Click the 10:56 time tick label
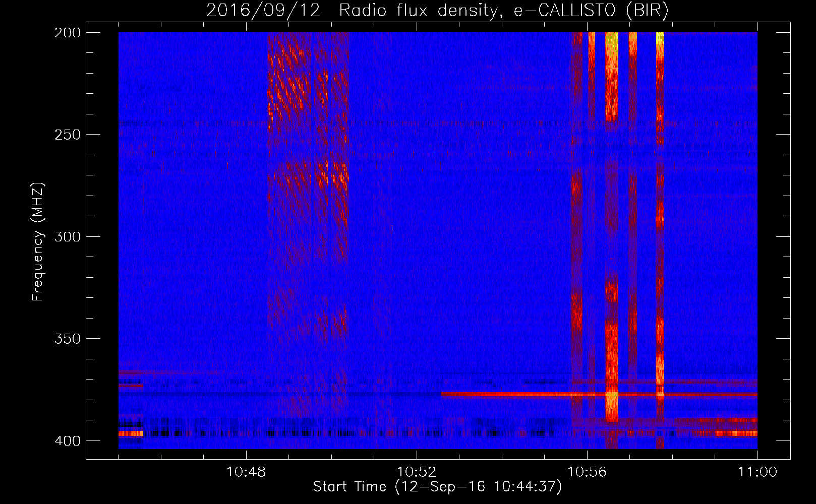This screenshot has height=504, width=816. (x=587, y=472)
